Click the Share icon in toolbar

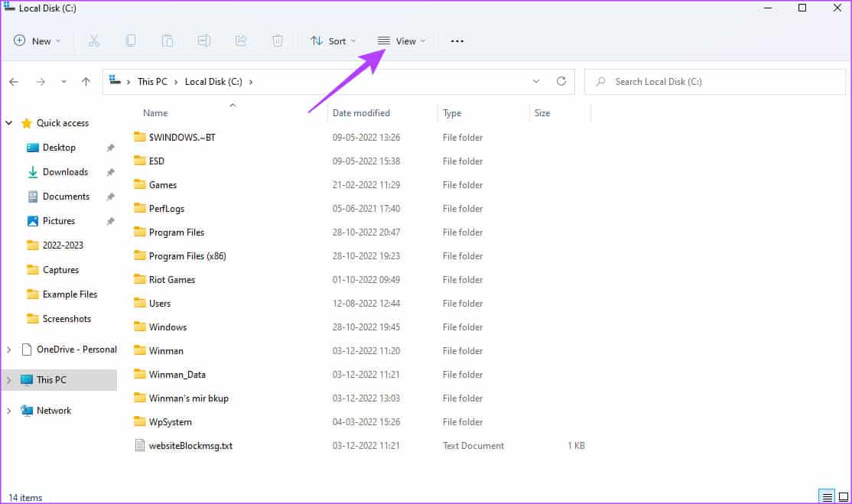click(241, 41)
